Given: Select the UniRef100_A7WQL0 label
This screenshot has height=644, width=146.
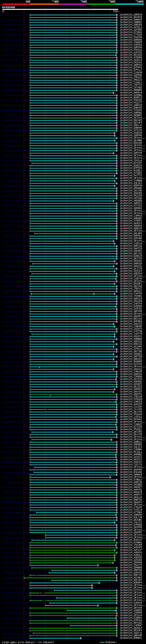Looking at the screenshot, I should [x=131, y=480].
